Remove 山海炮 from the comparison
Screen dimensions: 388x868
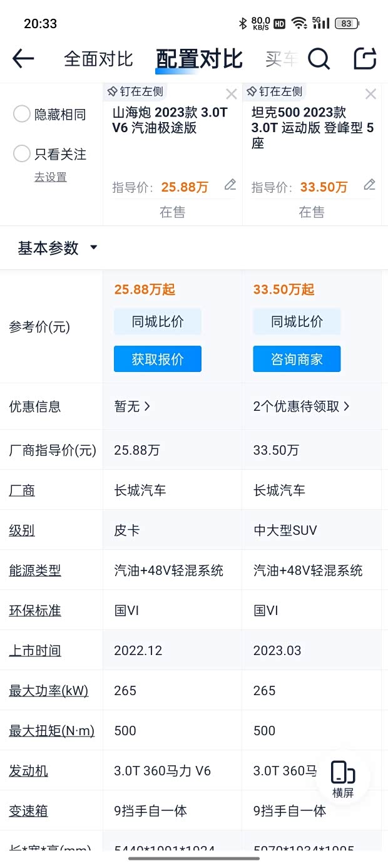click(231, 94)
